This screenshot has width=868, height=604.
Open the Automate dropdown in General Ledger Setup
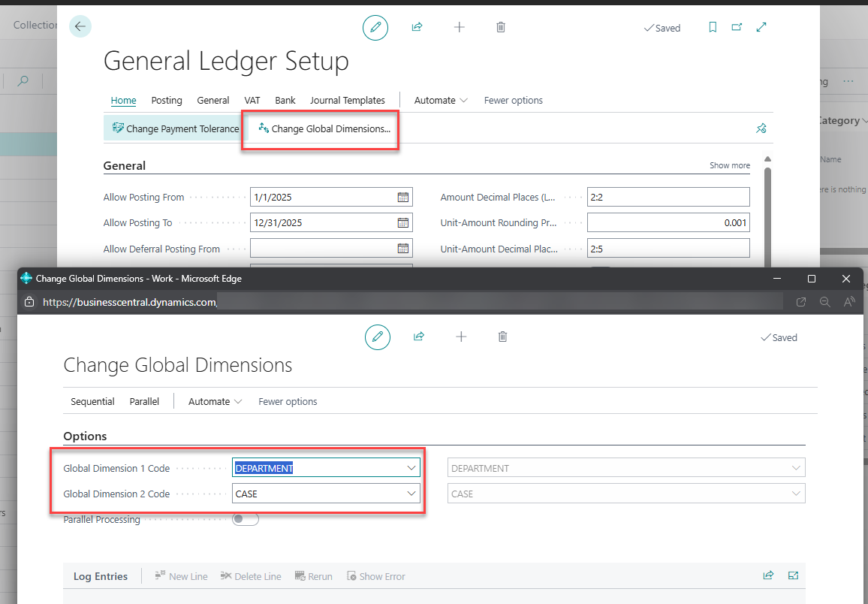[441, 100]
